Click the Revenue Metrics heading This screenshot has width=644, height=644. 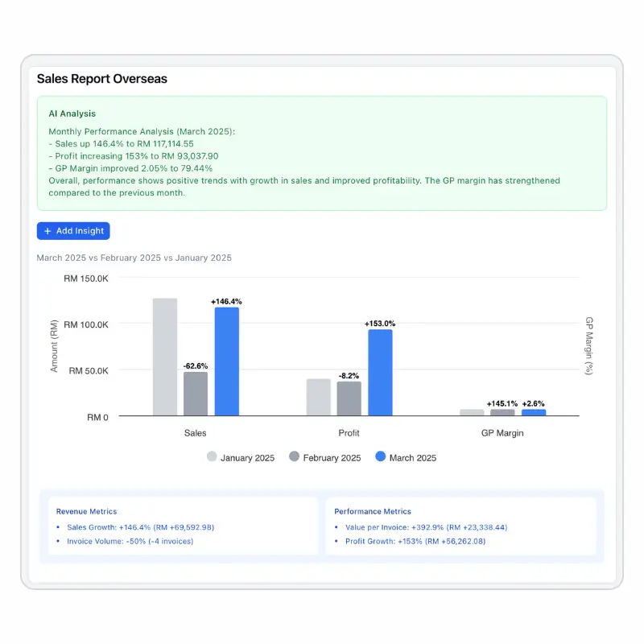pyautogui.click(x=87, y=511)
